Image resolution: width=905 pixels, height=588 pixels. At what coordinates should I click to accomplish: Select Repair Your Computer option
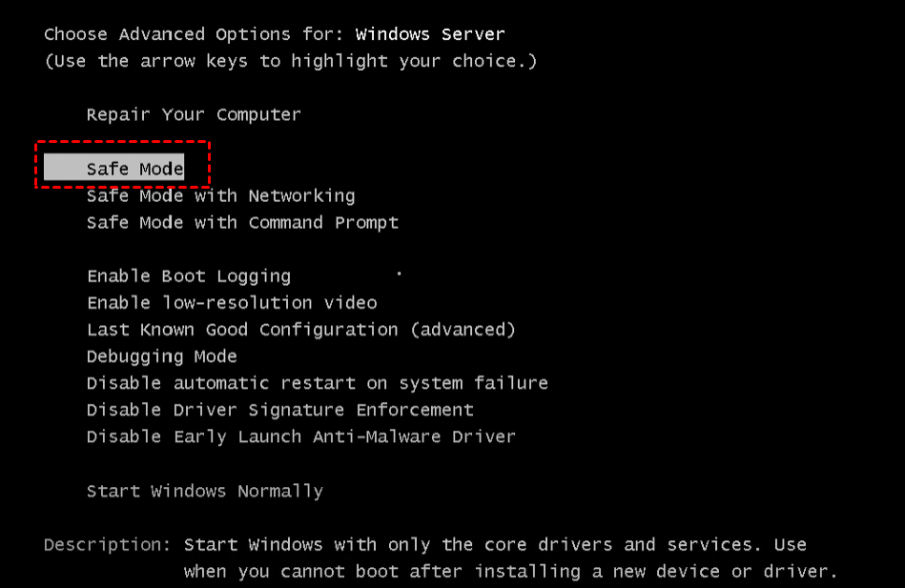194,114
